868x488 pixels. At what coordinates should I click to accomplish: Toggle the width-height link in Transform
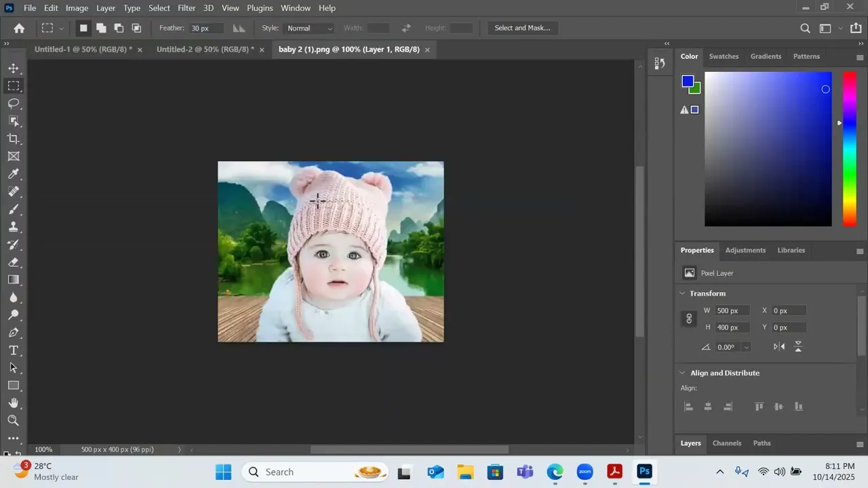(x=689, y=319)
